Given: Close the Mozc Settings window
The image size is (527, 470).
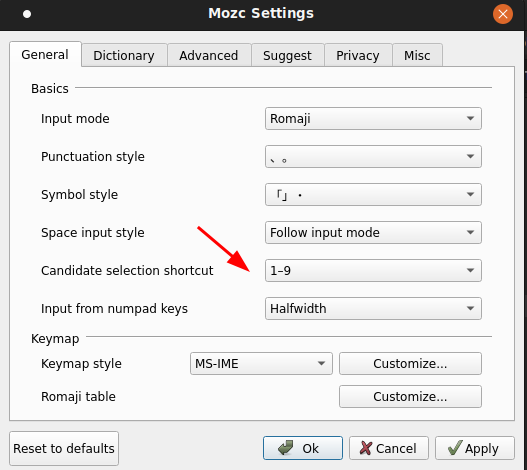Looking at the screenshot, I should tap(503, 14).
